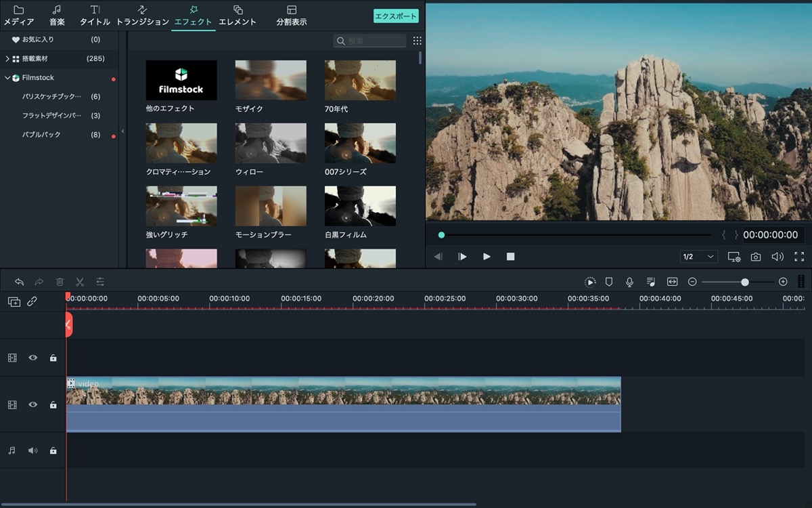Click the render preview icon
The height and width of the screenshot is (508, 812).
point(590,282)
